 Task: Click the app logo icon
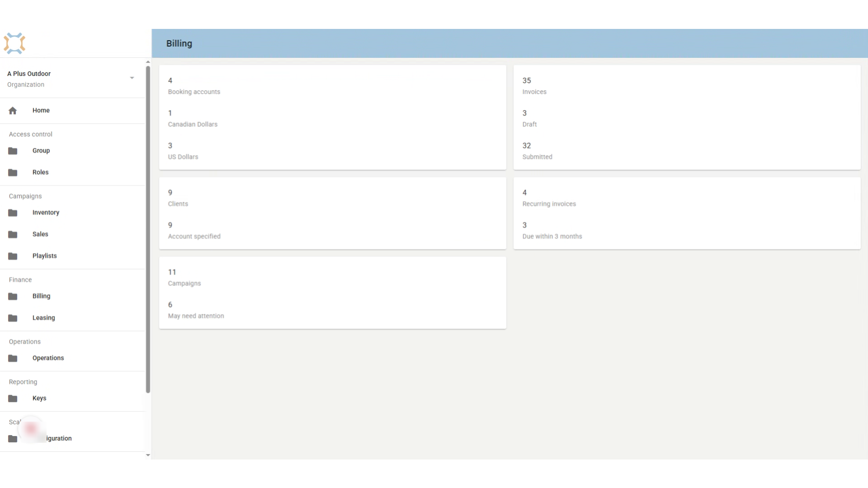(x=14, y=43)
